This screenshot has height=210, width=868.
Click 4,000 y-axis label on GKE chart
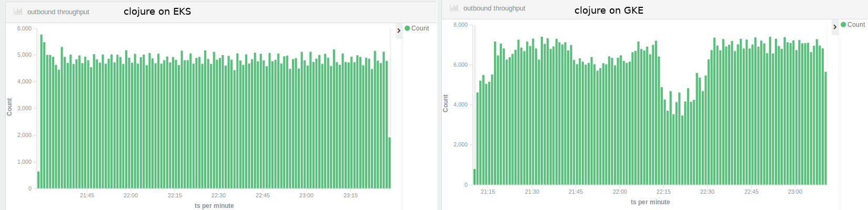coord(460,104)
